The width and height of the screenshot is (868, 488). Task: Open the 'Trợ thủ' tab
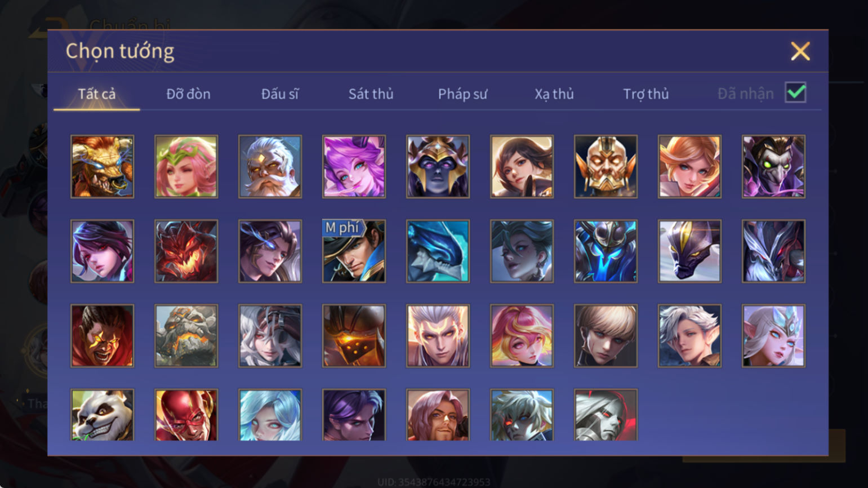coord(646,94)
